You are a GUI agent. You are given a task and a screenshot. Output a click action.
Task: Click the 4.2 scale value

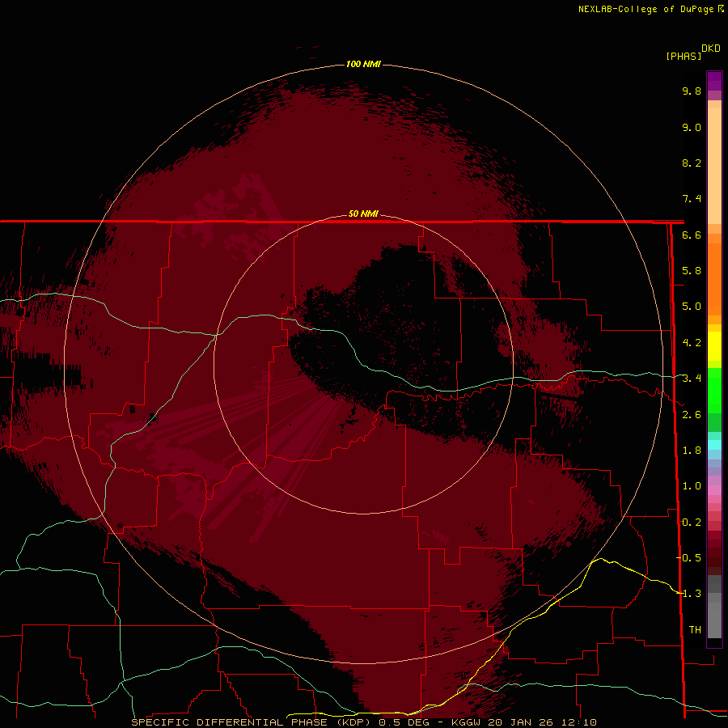point(692,343)
